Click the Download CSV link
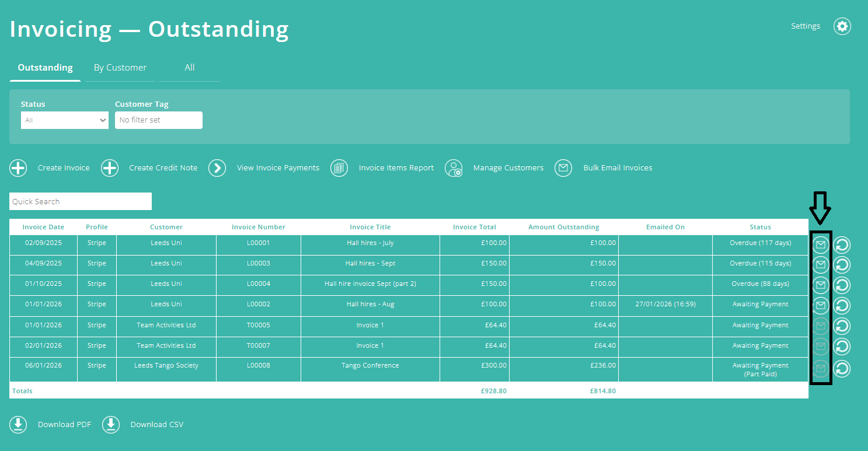This screenshot has height=451, width=868. coord(157,424)
